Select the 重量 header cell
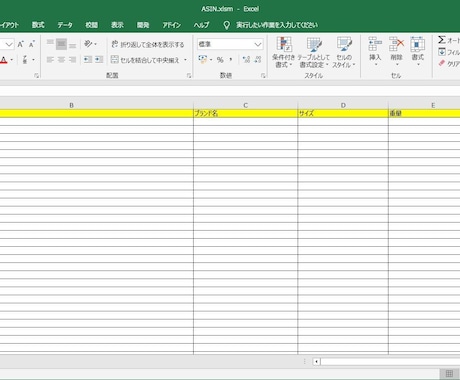The width and height of the screenshot is (460, 380). 424,114
